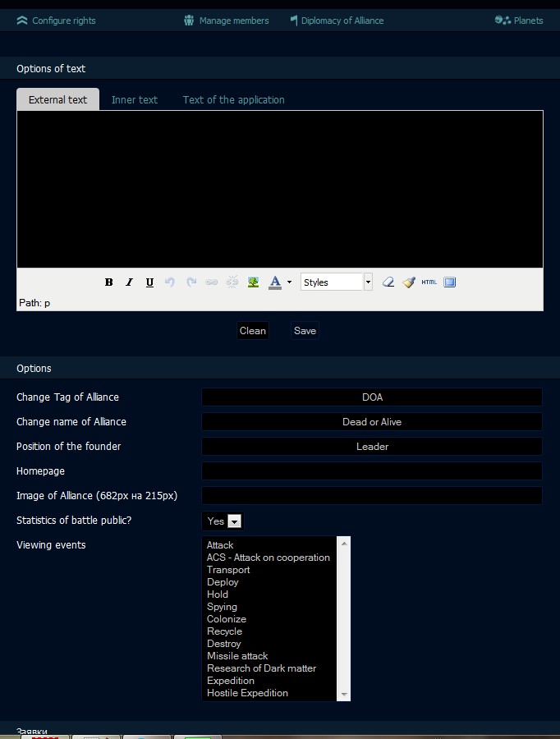Click the cleanup messy code broom icon
The image size is (560, 739).
click(x=409, y=282)
